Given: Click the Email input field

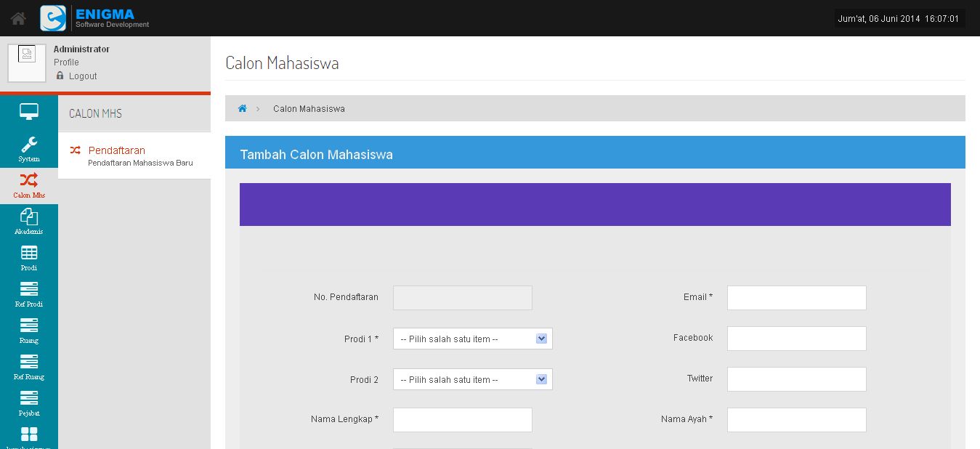Looking at the screenshot, I should [x=796, y=298].
